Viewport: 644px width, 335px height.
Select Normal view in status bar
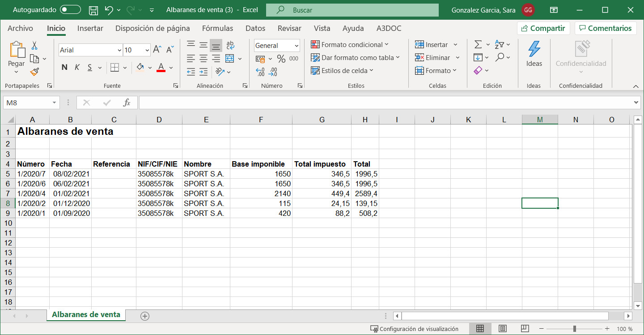point(480,329)
